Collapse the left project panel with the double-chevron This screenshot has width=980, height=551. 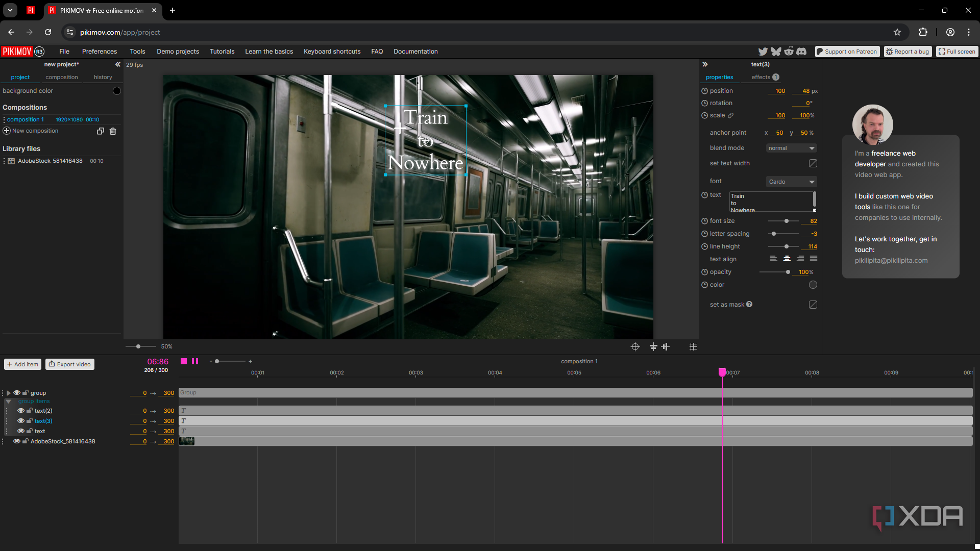(x=118, y=64)
